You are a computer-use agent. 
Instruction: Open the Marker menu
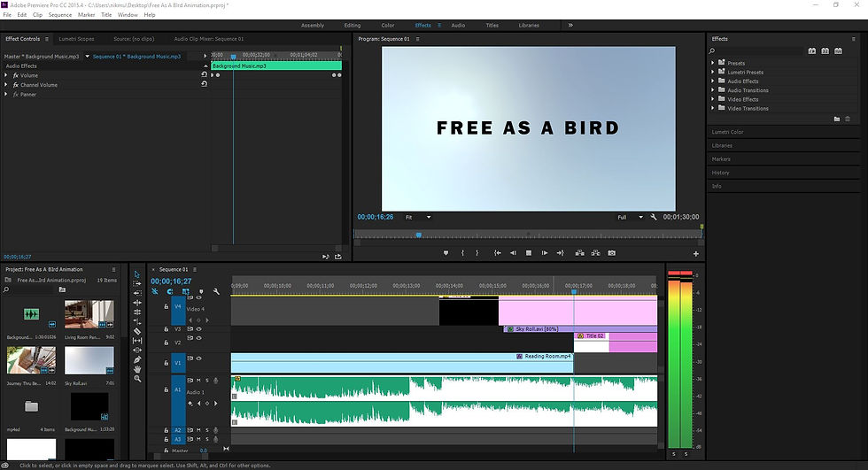[x=86, y=15]
